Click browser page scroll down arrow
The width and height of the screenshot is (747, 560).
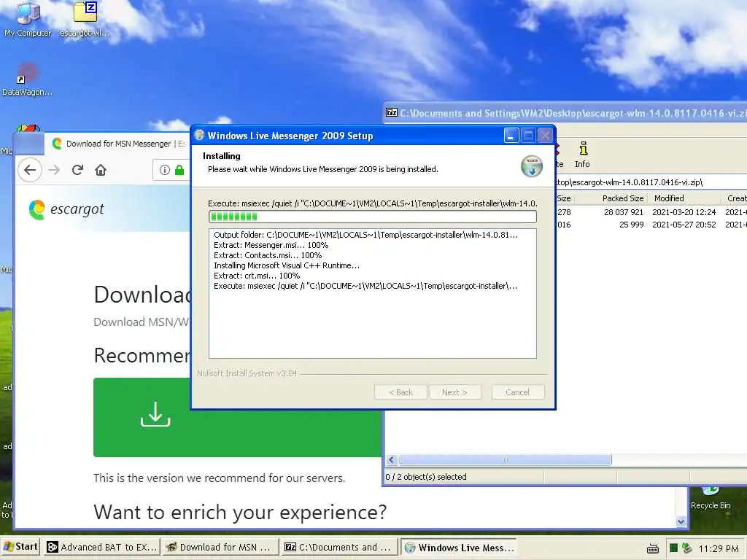tap(681, 522)
